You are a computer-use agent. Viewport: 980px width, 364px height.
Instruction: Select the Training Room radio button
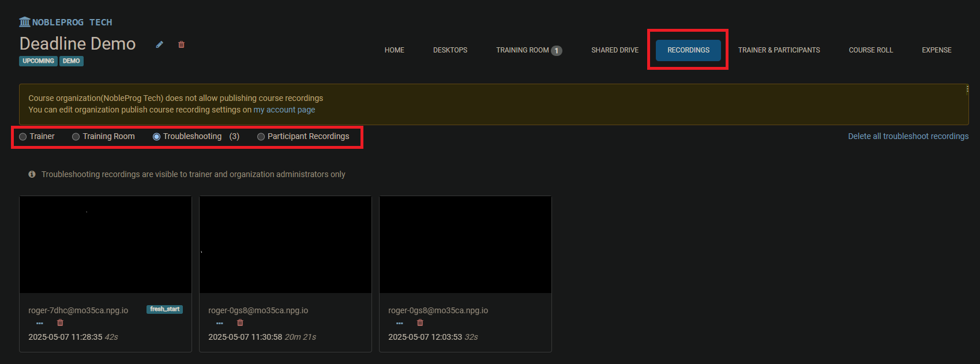pos(76,137)
